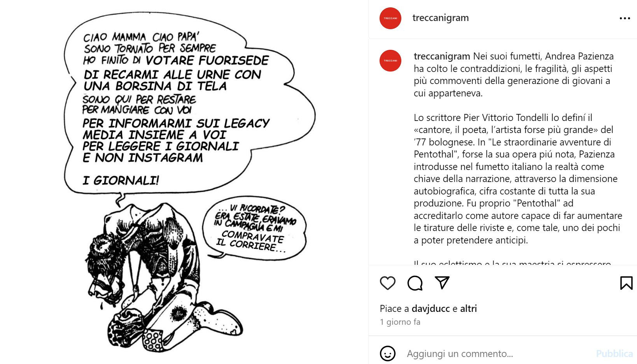Like the post with the heart icon
Viewport: 637px width, 364px height.
pyautogui.click(x=387, y=283)
